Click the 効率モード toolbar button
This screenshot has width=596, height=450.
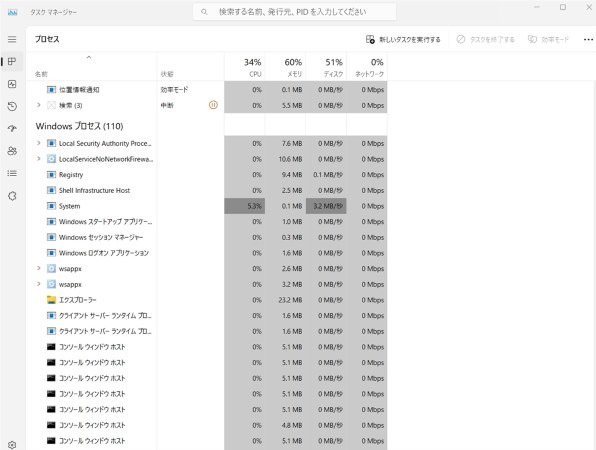tap(548, 40)
